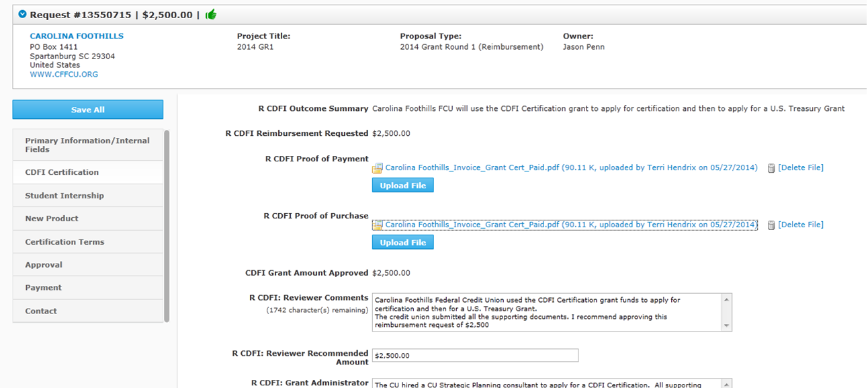Click the green thumbs-up approval icon
The width and height of the screenshot is (868, 388).
tap(210, 14)
